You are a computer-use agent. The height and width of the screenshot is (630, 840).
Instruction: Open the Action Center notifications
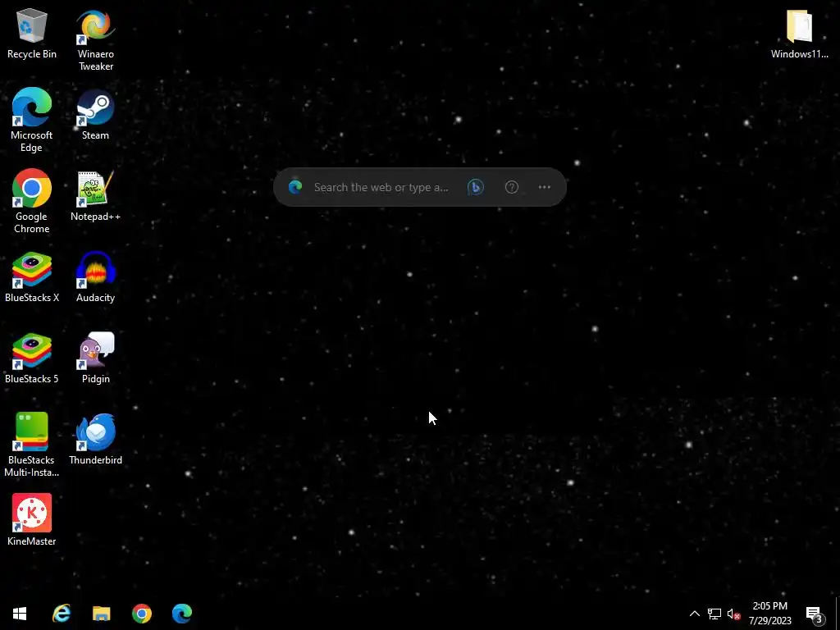tap(815, 614)
